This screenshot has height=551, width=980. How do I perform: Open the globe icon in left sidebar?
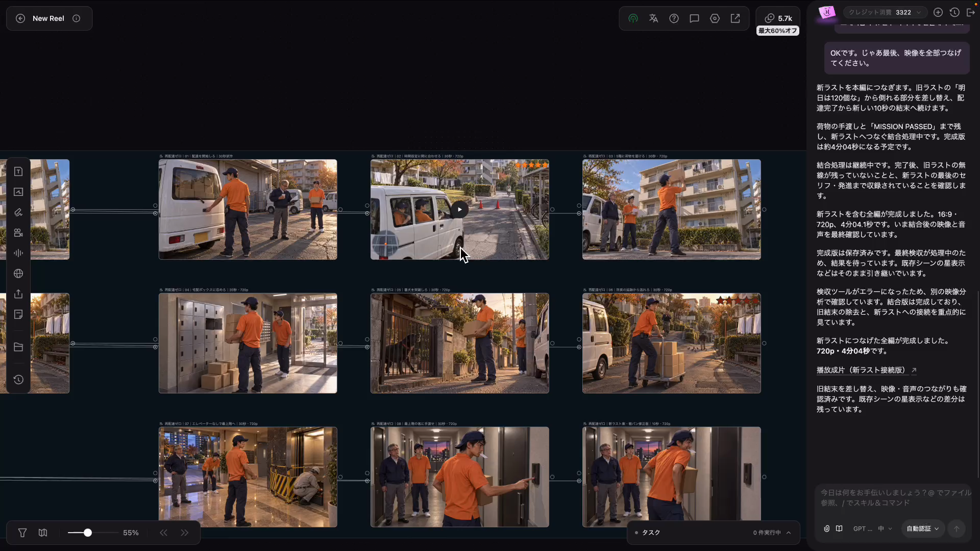[x=18, y=273]
